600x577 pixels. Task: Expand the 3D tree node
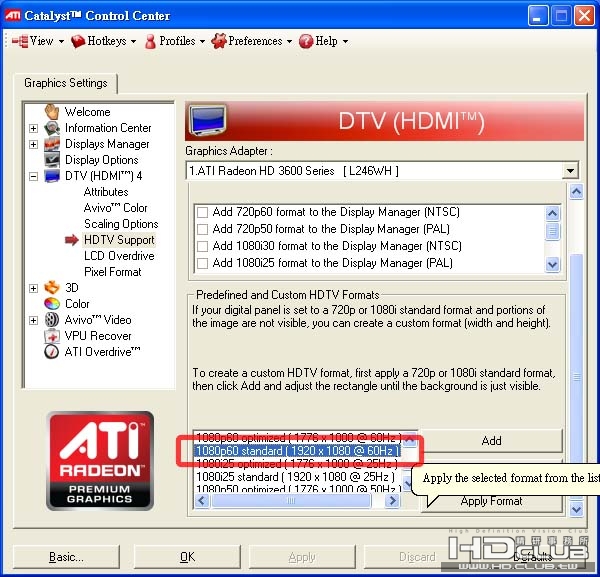pos(34,288)
